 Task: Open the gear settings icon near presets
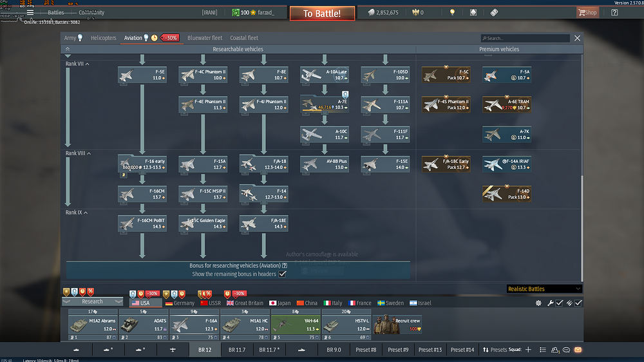pos(538,303)
